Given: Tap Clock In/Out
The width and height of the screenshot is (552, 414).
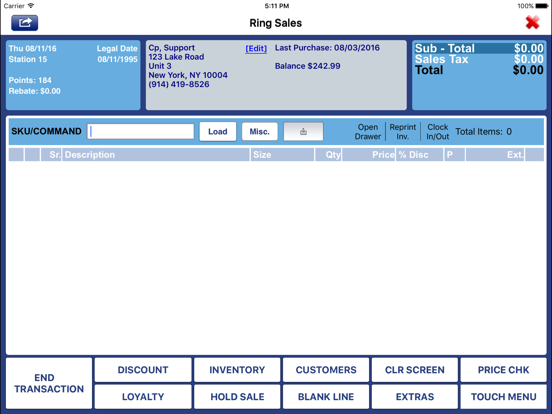Looking at the screenshot, I should click(438, 132).
